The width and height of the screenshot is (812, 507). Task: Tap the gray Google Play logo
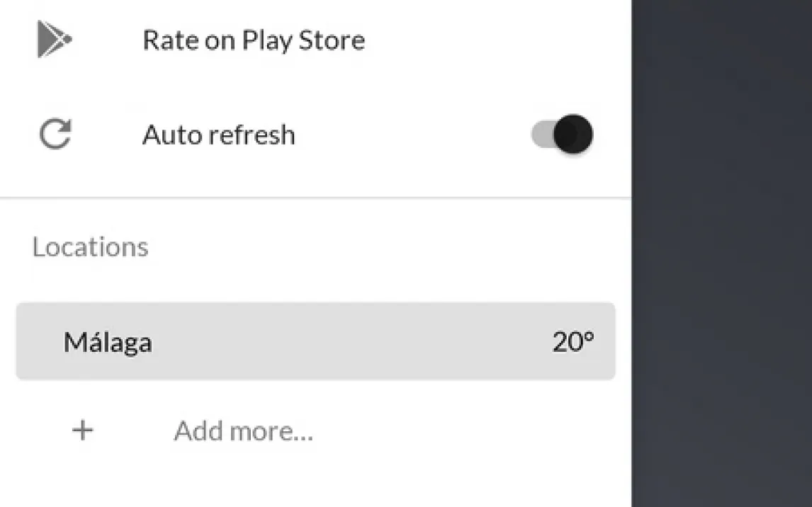click(54, 40)
